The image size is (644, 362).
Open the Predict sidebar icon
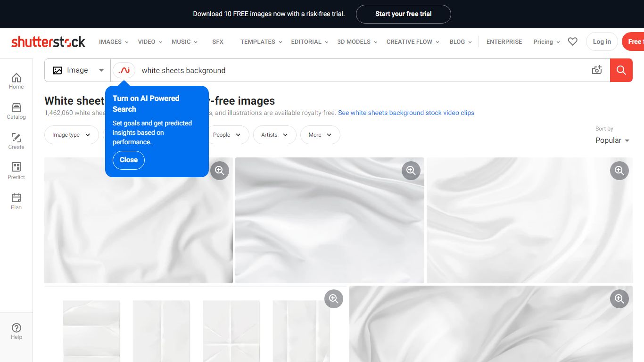point(16,172)
